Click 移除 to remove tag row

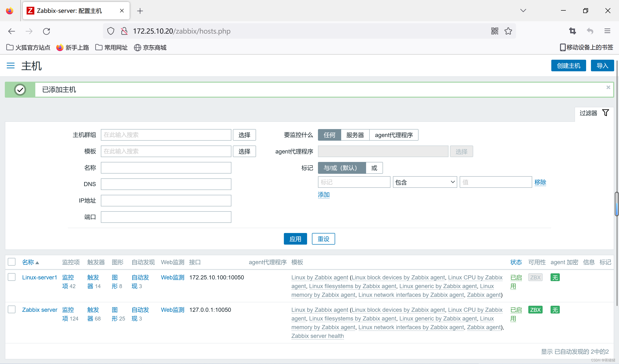tap(540, 182)
